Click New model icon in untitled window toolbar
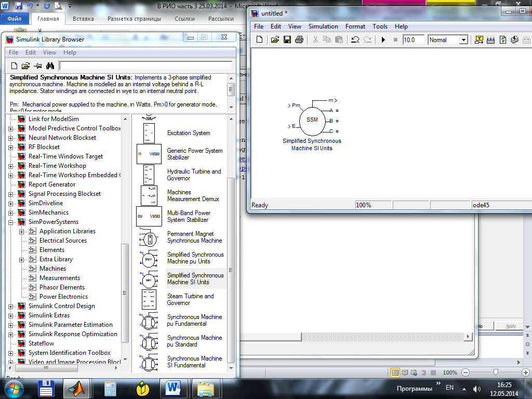Image resolution: width=532 pixels, height=399 pixels. (259, 39)
